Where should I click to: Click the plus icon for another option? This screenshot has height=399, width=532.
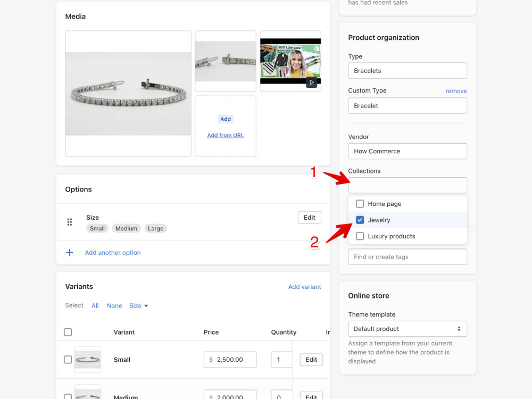(x=70, y=252)
